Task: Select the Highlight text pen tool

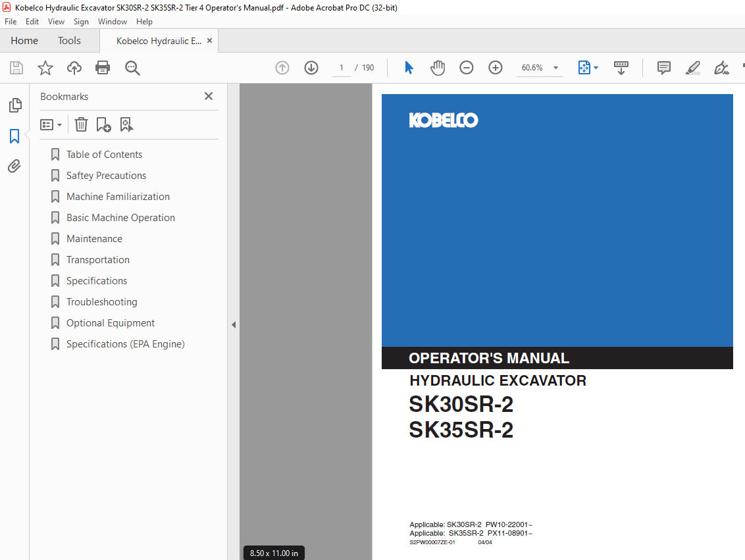Action: [693, 68]
